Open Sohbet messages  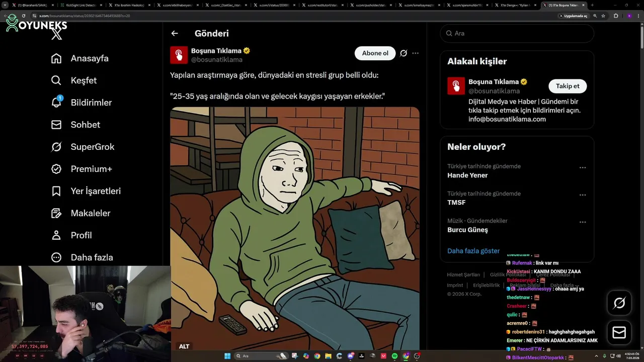click(x=75, y=125)
